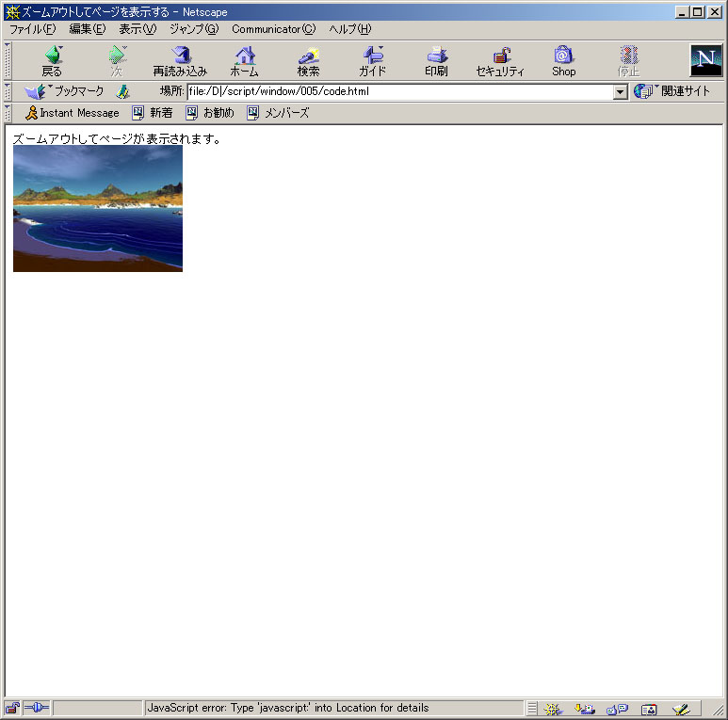Click the Netscape title bar icon
This screenshot has width=728, height=720.
pos(12,12)
